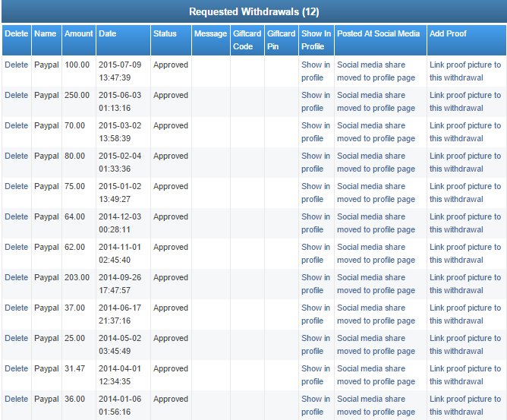507x420 pixels.
Task: Select the amount 31.47
Action: point(74,368)
